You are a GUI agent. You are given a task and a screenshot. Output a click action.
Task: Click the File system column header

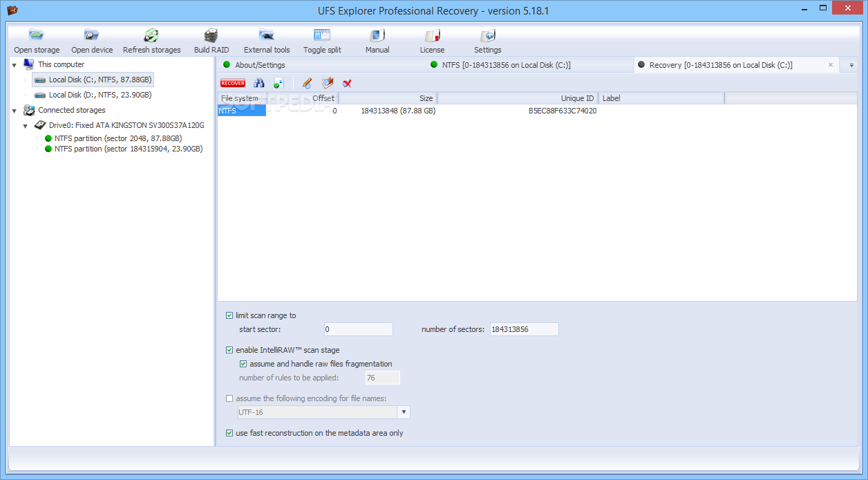coord(242,98)
